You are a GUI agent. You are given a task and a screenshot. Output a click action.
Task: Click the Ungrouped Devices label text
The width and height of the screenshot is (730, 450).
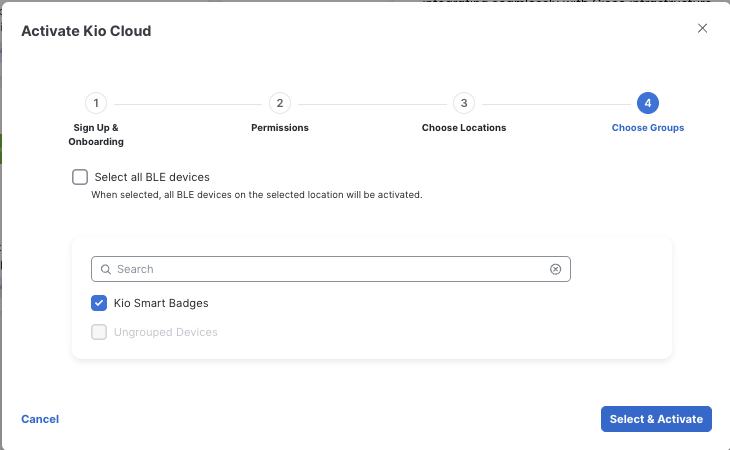[x=165, y=332]
